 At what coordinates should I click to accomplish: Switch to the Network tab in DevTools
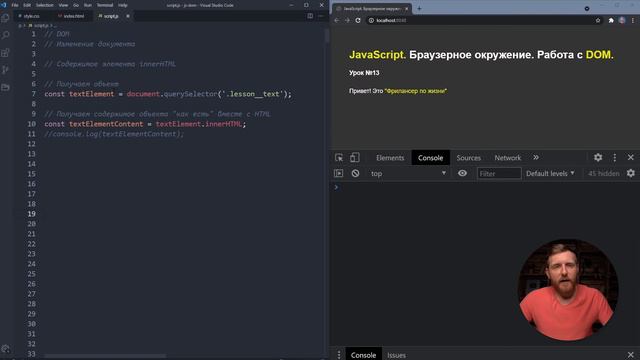(508, 158)
